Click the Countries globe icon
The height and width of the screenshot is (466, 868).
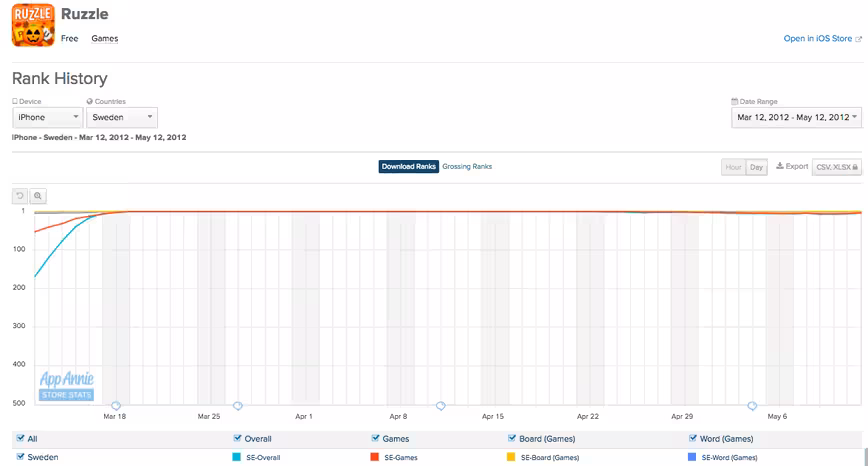(x=90, y=101)
